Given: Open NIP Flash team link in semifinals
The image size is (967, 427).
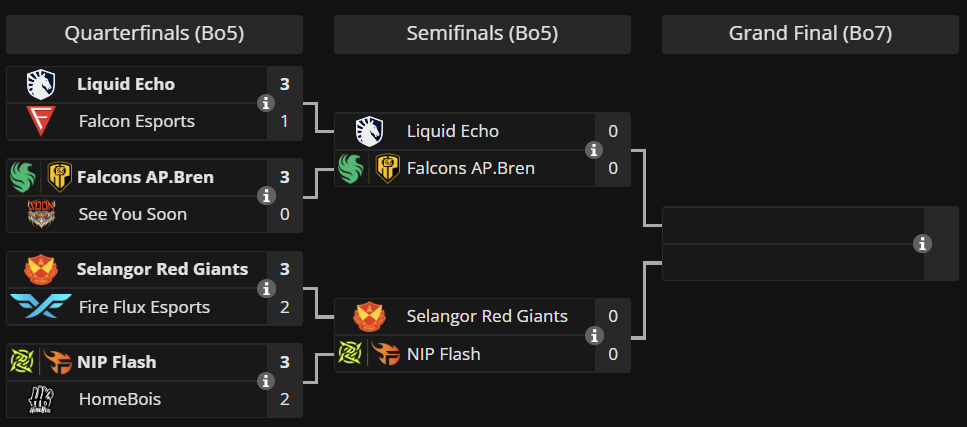Looking at the screenshot, I should (443, 354).
